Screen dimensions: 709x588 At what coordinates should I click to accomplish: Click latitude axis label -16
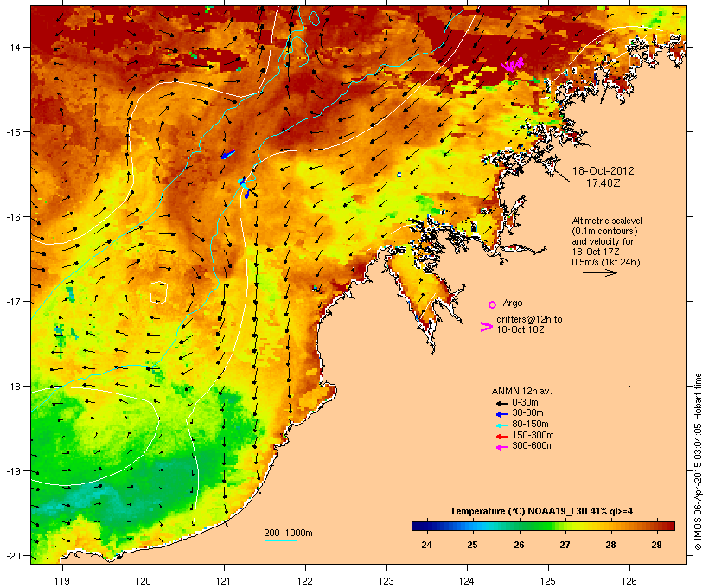[x=13, y=217]
